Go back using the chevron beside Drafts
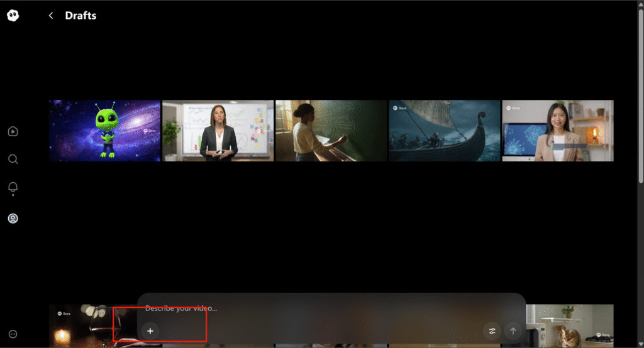The image size is (644, 348). [51, 16]
